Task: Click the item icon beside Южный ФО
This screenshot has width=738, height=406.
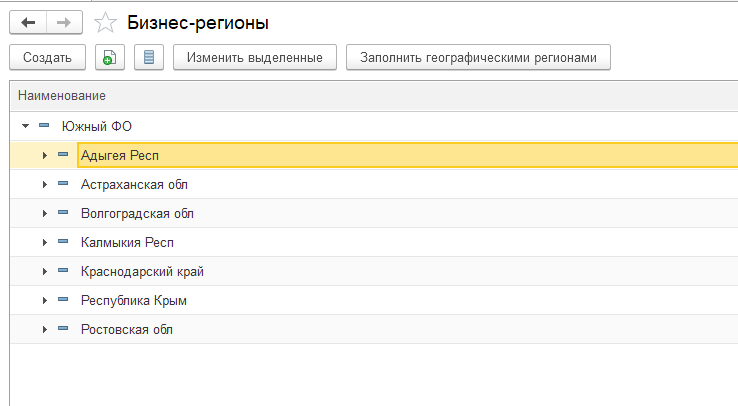Action: pyautogui.click(x=44, y=126)
